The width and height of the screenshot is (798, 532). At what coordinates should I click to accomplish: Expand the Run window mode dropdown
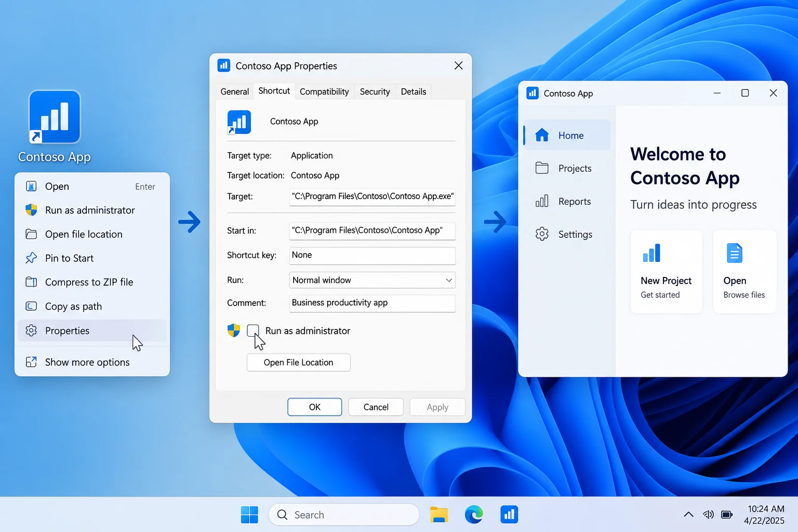click(372, 280)
